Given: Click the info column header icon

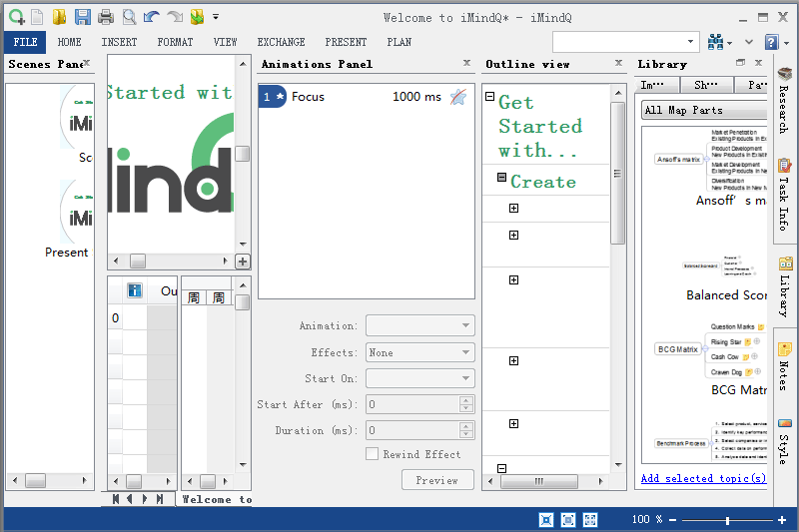Looking at the screenshot, I should click(x=135, y=290).
